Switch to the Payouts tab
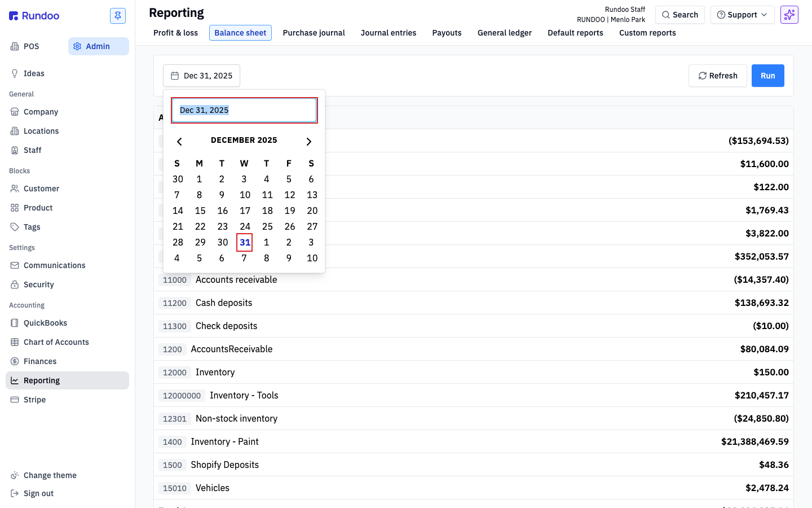Screen dimensions: 812x508 (447, 33)
